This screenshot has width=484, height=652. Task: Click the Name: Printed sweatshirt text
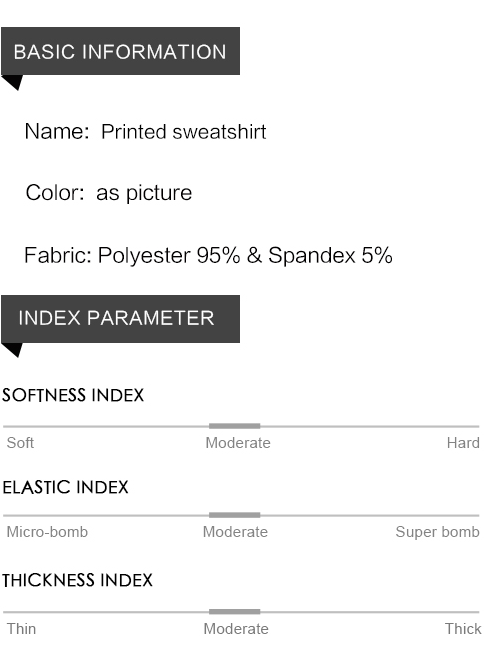146,132
